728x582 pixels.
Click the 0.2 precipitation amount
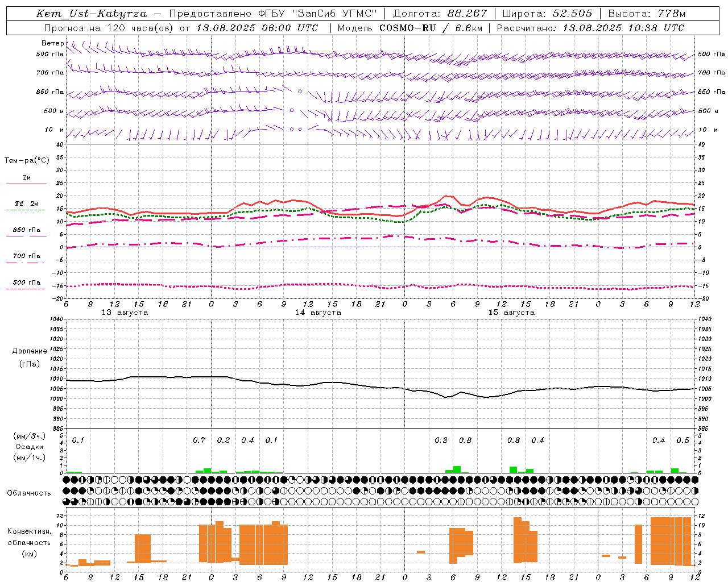tap(224, 440)
